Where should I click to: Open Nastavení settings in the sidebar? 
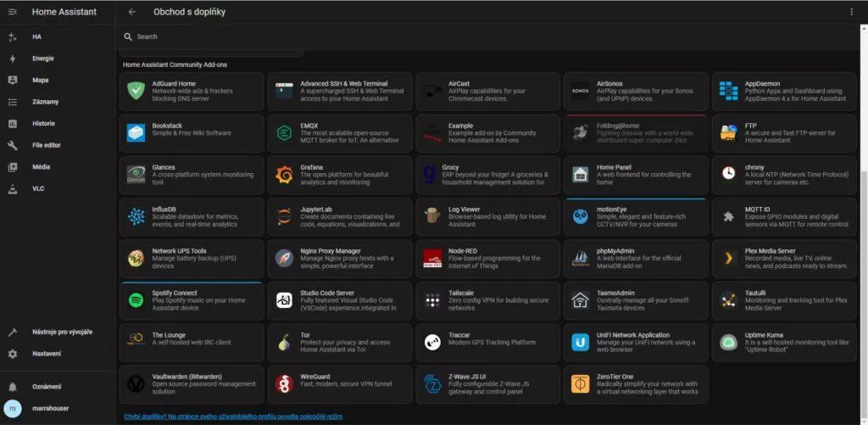point(58,354)
